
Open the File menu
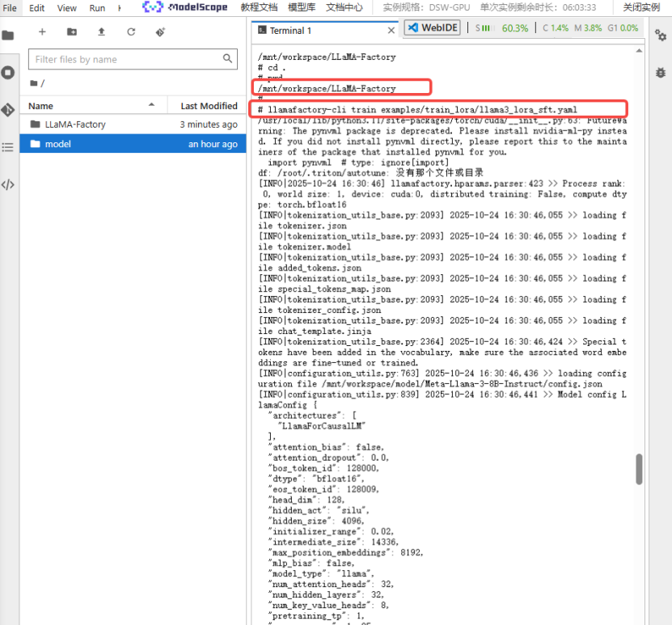10,8
